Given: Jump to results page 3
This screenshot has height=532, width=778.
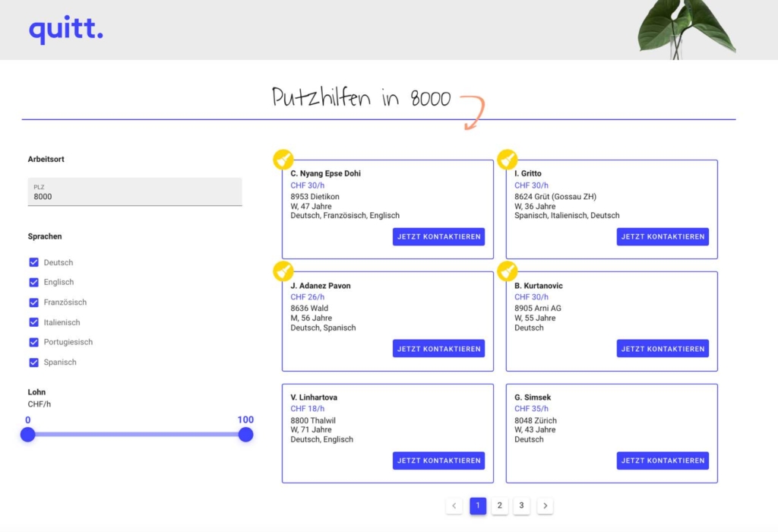Looking at the screenshot, I should tap(521, 505).
